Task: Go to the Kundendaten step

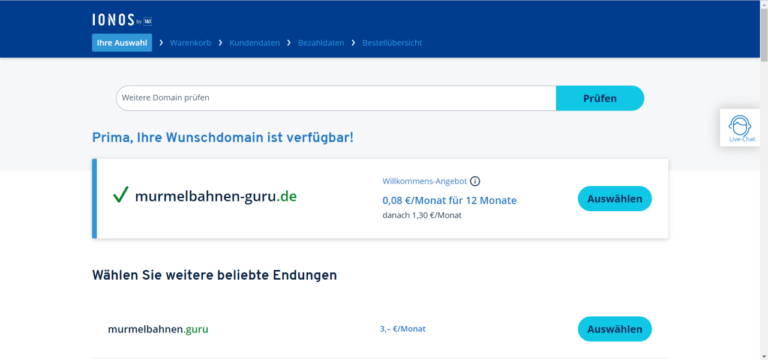Action: tap(255, 43)
